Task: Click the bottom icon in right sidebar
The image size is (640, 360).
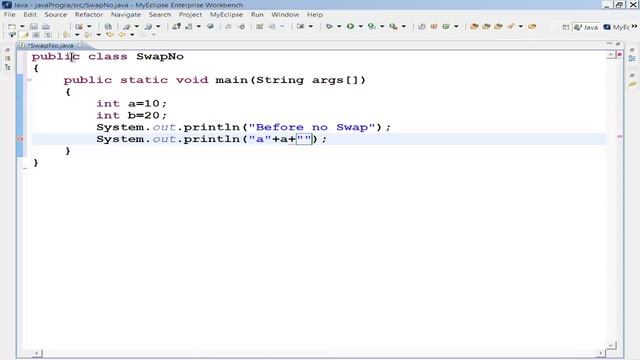Action: coord(632,84)
